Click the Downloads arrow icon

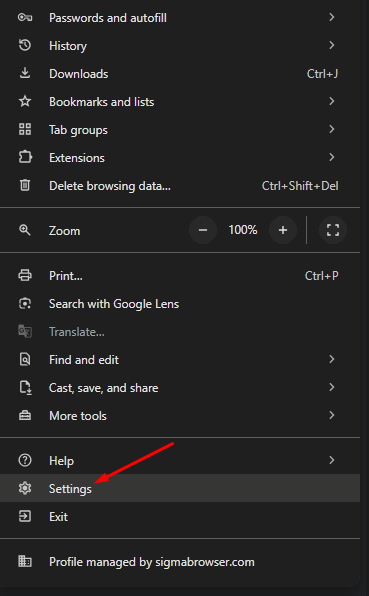click(x=25, y=73)
